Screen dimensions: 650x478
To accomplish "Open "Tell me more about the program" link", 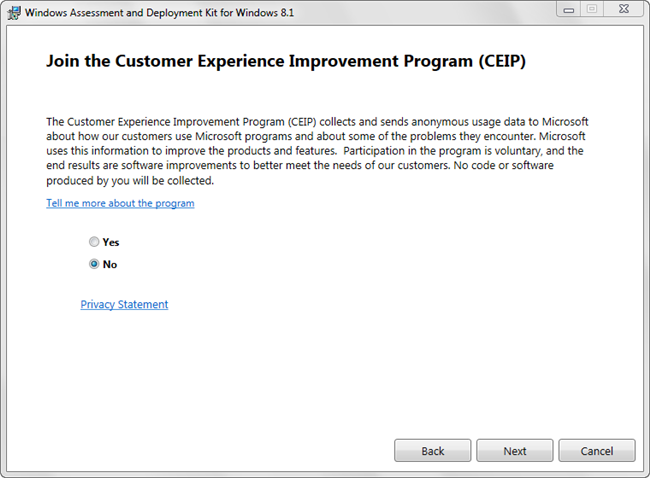I will tap(120, 203).
